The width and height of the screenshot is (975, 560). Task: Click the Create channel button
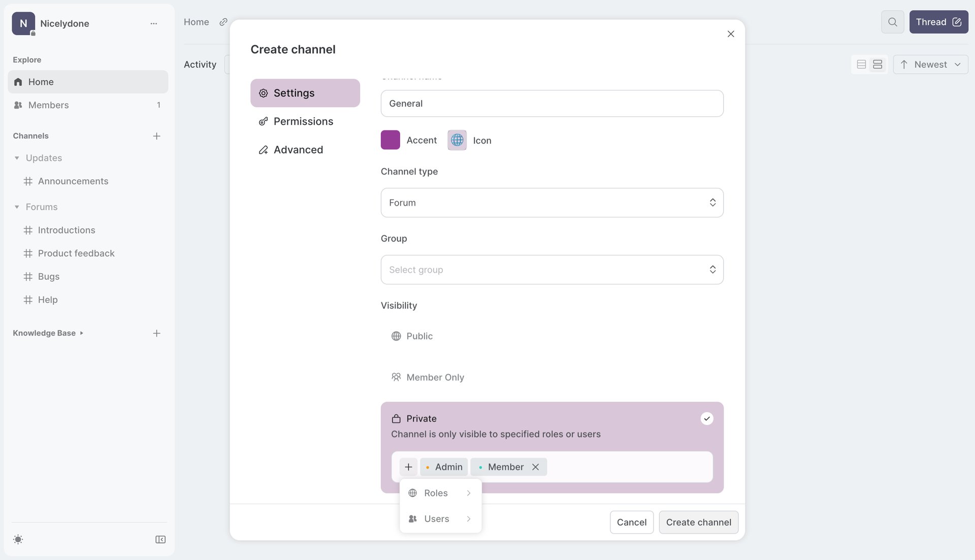click(698, 522)
